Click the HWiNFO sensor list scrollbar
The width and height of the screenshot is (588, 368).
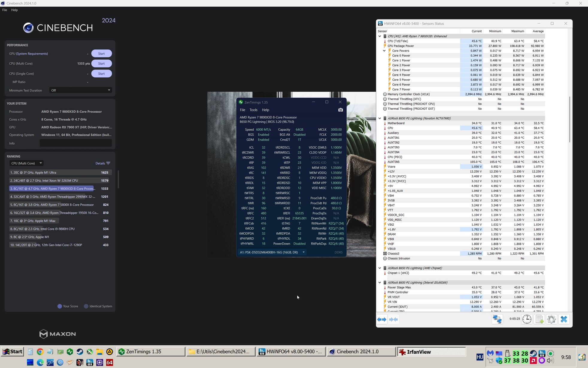point(570,120)
